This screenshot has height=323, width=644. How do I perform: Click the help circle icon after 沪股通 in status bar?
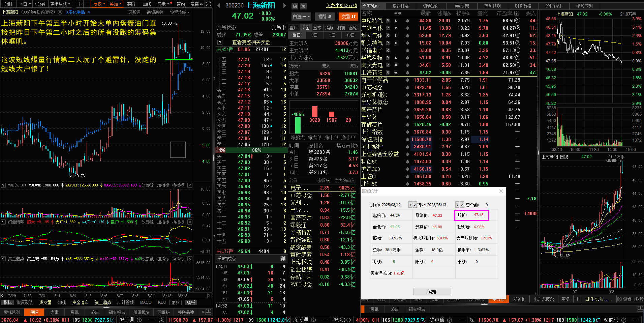point(139,320)
